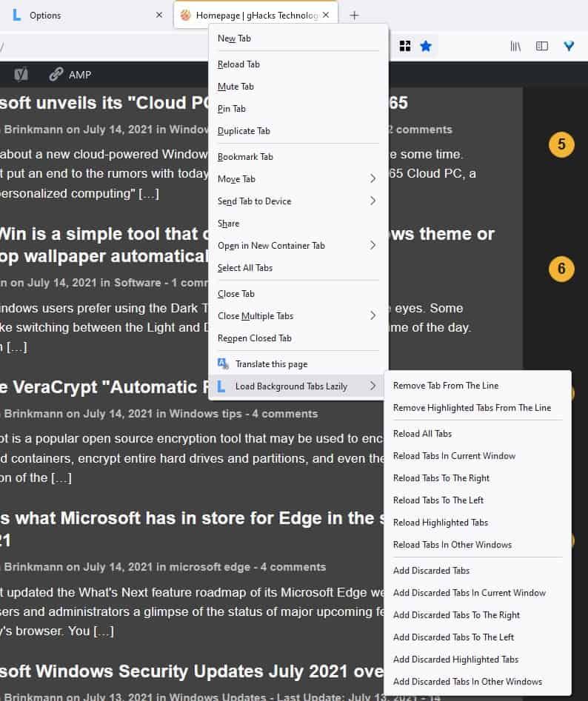Click Add Discarded Tabs entry

click(478, 571)
